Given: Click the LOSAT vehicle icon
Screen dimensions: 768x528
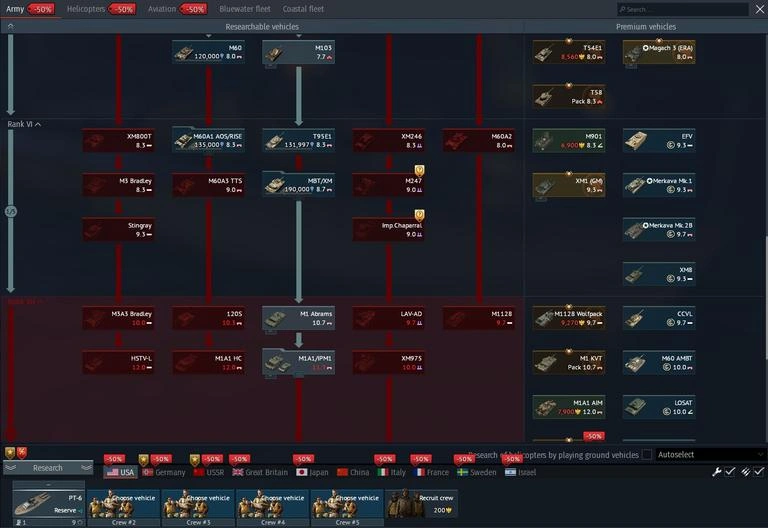Looking at the screenshot, I should tap(659, 407).
